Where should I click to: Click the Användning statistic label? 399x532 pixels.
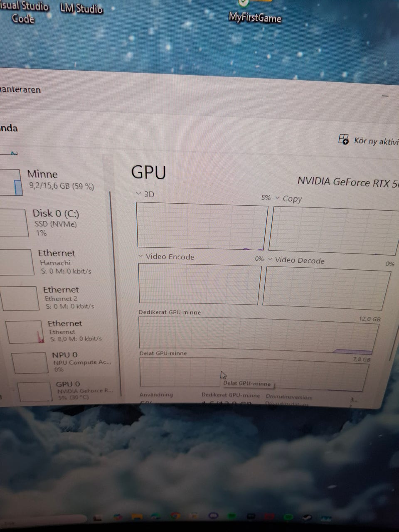(156, 394)
